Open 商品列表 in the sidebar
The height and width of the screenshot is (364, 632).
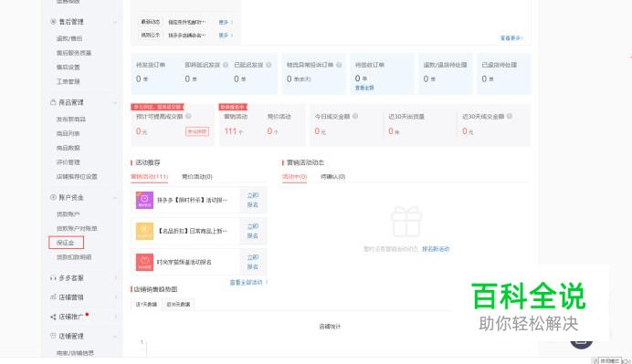pos(68,134)
